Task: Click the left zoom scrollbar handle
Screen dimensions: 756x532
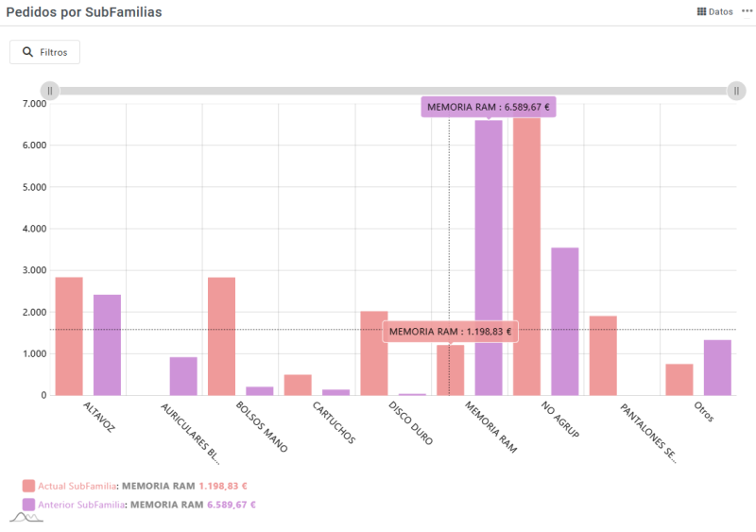Action: [x=50, y=91]
